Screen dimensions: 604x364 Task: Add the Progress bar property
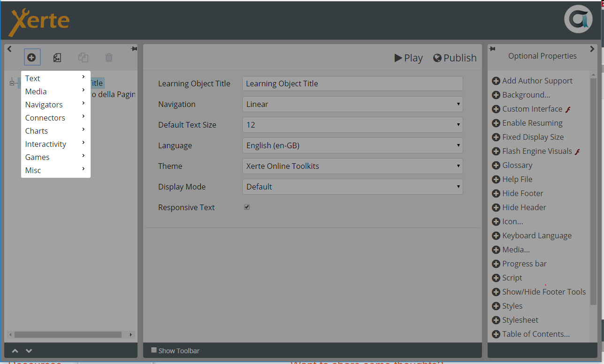click(x=519, y=264)
